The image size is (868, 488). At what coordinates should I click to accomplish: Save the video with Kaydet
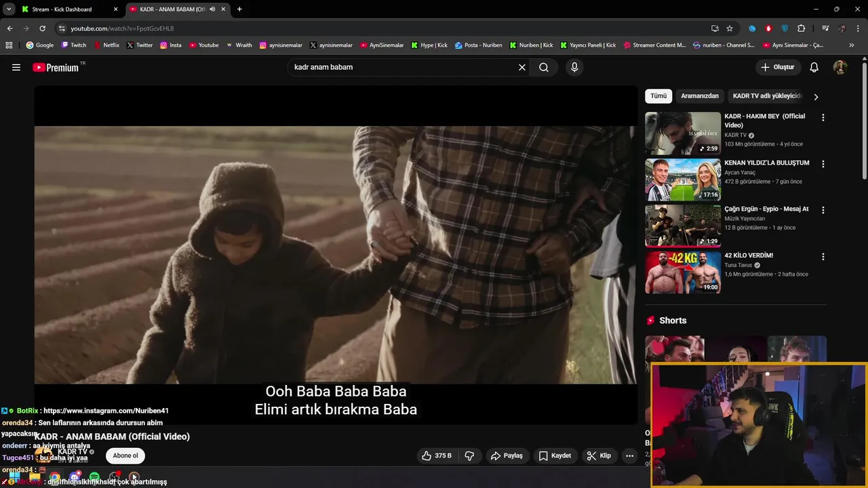(555, 455)
